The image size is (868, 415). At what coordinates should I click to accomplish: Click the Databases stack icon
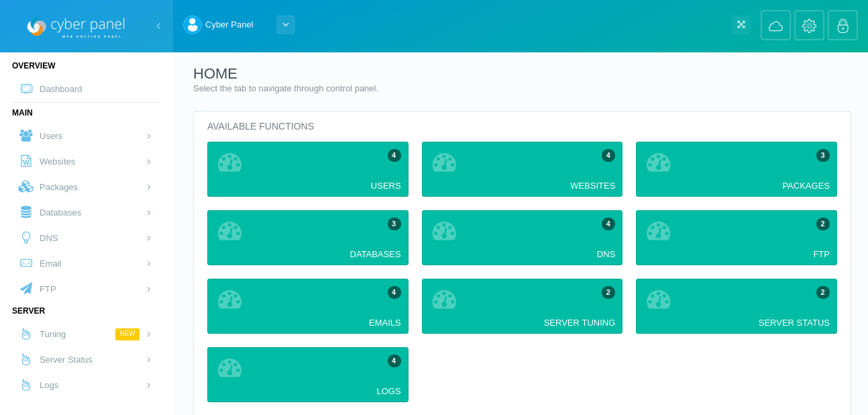[26, 212]
